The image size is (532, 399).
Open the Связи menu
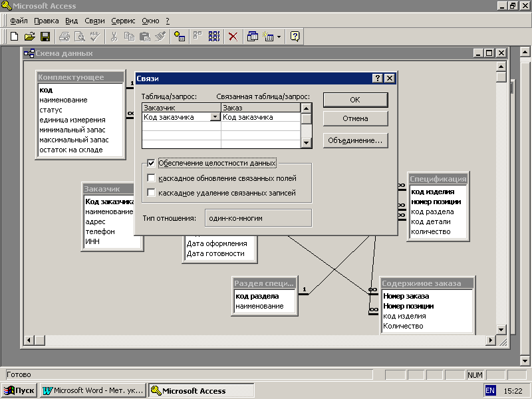(x=94, y=21)
